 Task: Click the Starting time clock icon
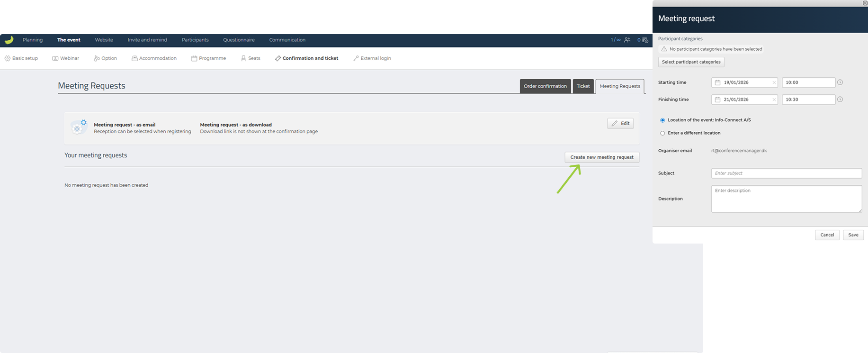[x=840, y=82]
